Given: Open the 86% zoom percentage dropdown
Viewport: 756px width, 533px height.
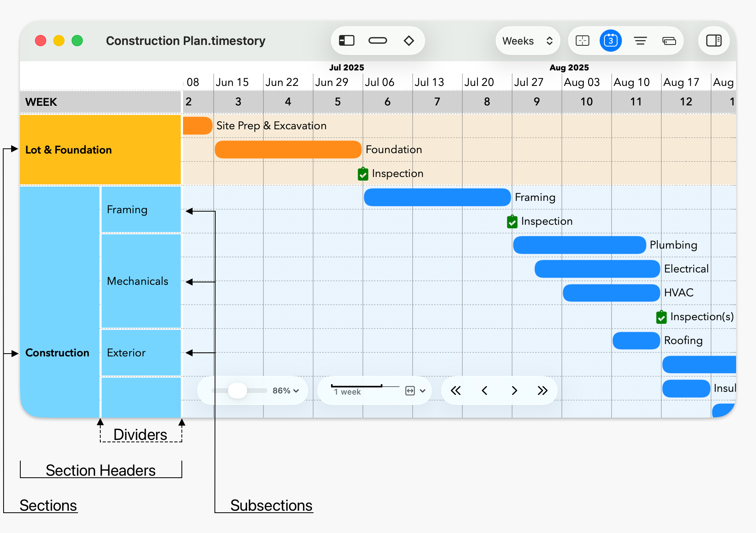Looking at the screenshot, I should (x=285, y=391).
